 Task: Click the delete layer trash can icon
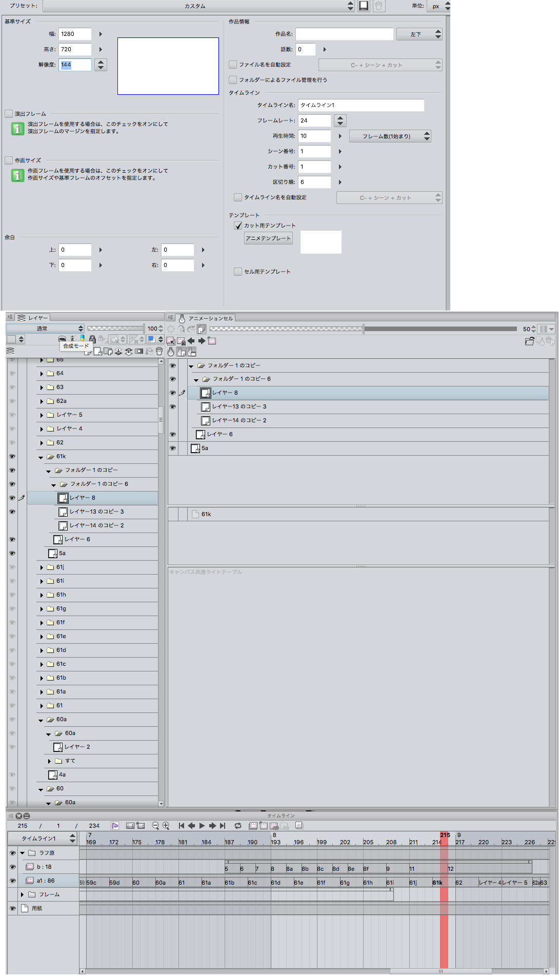point(159,352)
